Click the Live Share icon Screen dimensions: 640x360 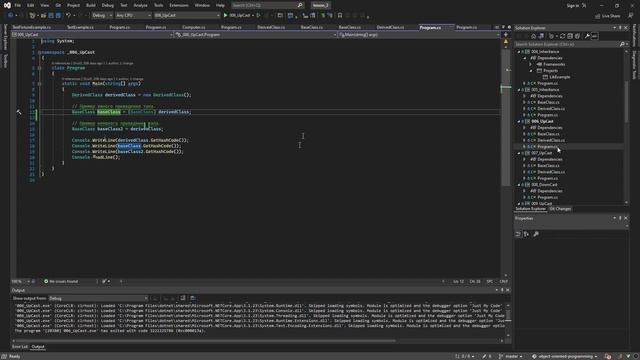(x=598, y=16)
